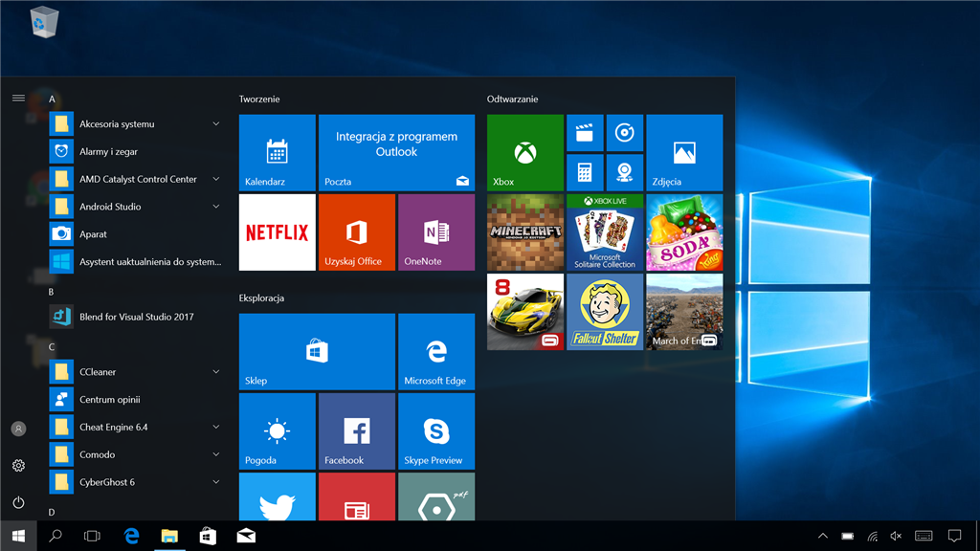
Task: Open the Maps pin small tile
Action: click(x=624, y=172)
